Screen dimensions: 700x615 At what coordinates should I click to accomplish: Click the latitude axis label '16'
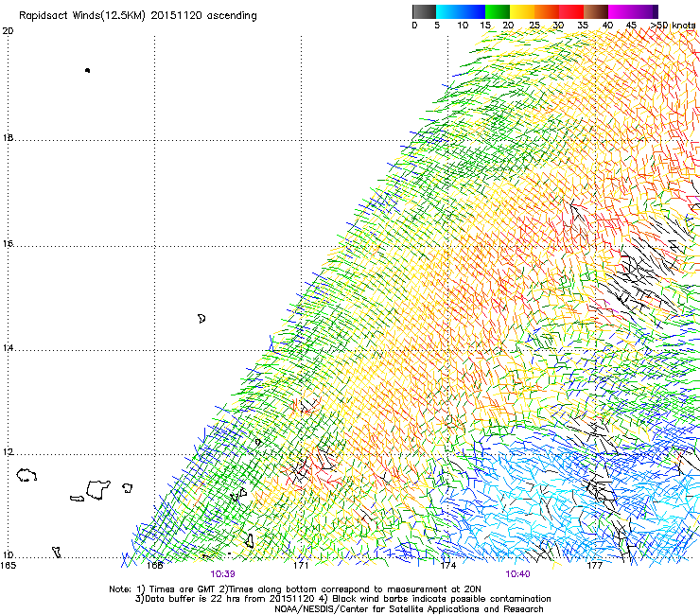pyautogui.click(x=8, y=243)
